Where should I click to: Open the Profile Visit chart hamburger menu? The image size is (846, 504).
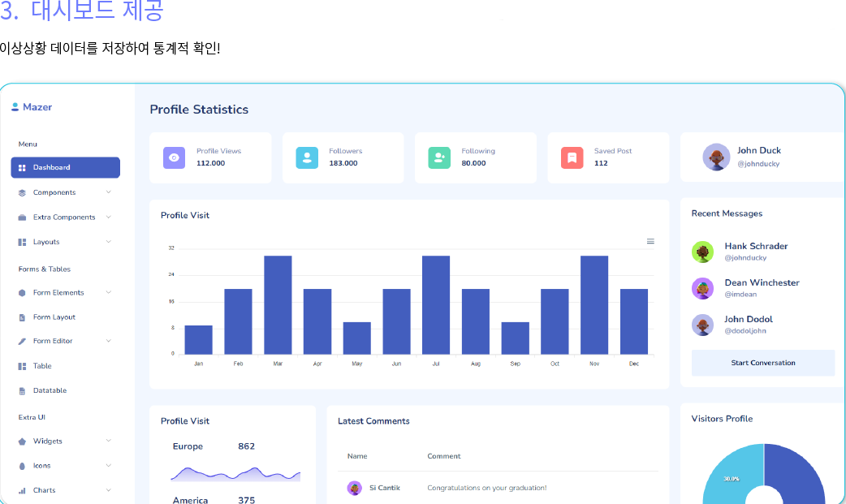[650, 241]
